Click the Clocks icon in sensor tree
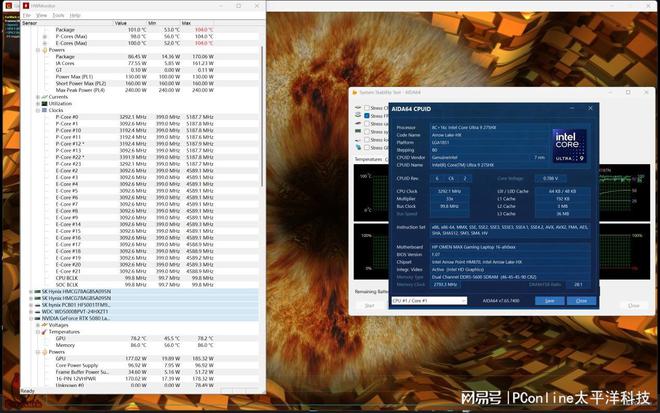The height and width of the screenshot is (413, 660). pyautogui.click(x=45, y=110)
